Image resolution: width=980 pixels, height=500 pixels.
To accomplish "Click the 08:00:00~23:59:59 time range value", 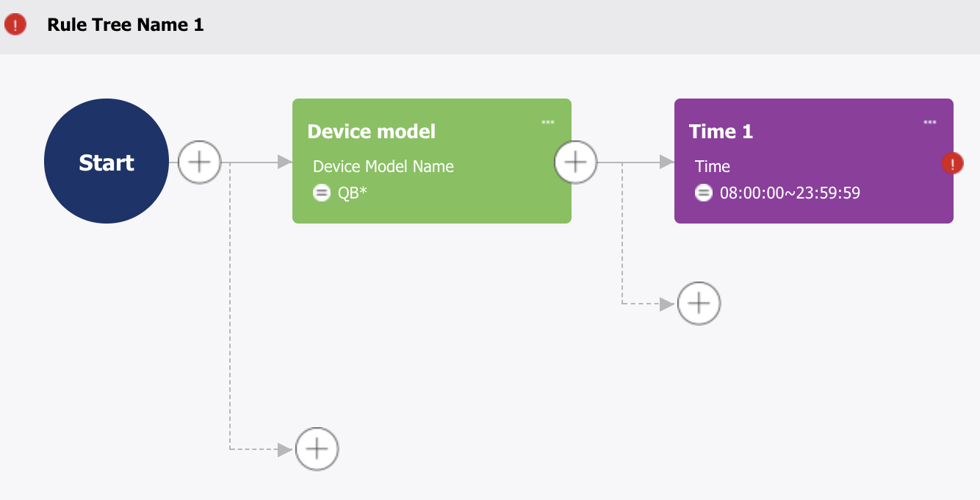I will pyautogui.click(x=790, y=193).
